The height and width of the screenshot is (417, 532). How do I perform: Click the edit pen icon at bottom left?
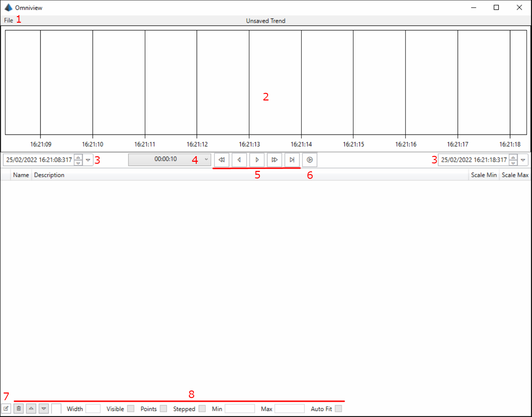pyautogui.click(x=6, y=409)
